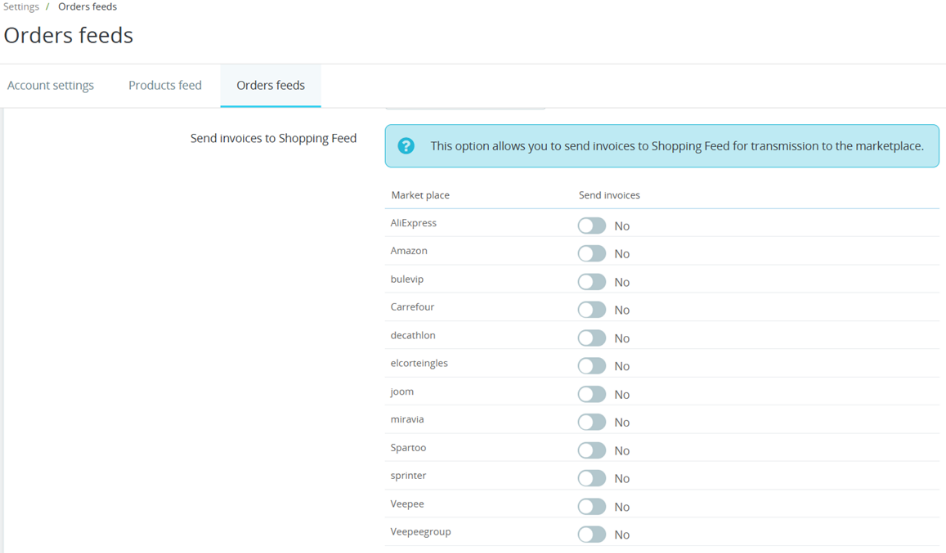Click the Send invoices to Shopping Feed label
This screenshot has width=946, height=553.
(x=273, y=138)
